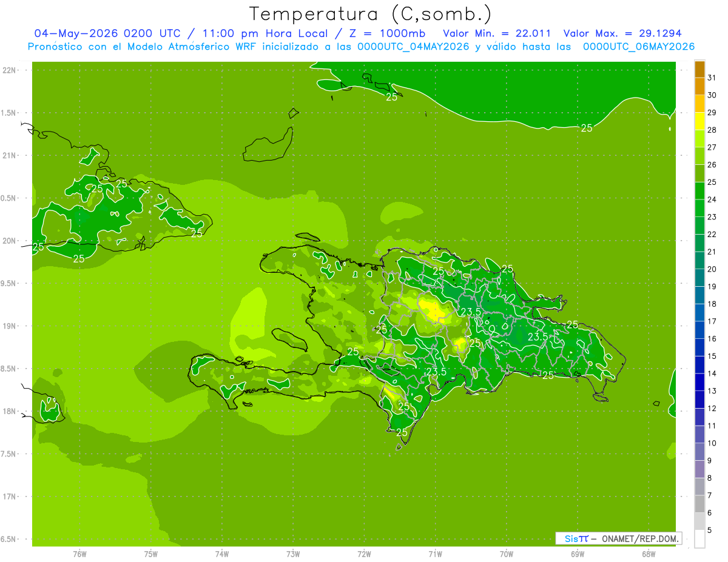Click the 17N latitude axis label
728x562 pixels.
click(x=9, y=497)
